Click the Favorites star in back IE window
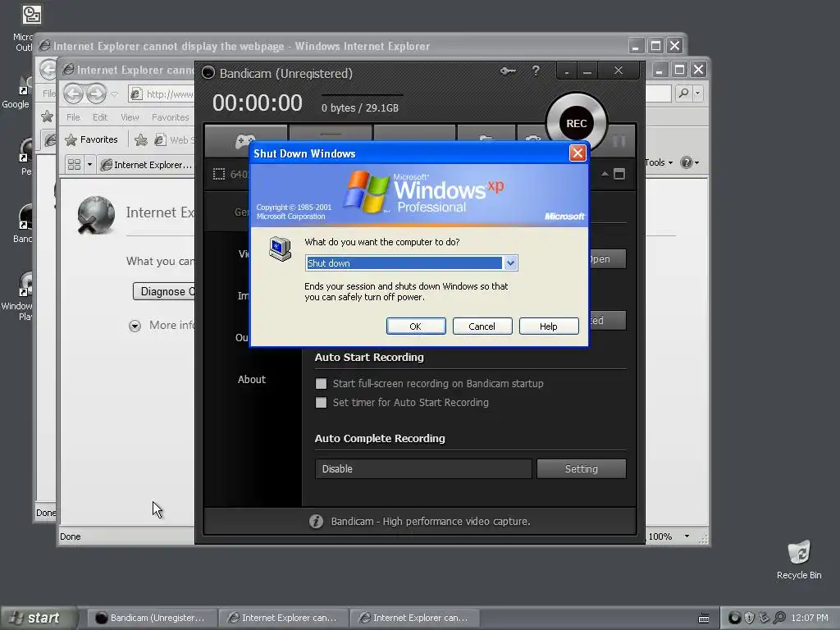840x630 pixels. [47, 116]
